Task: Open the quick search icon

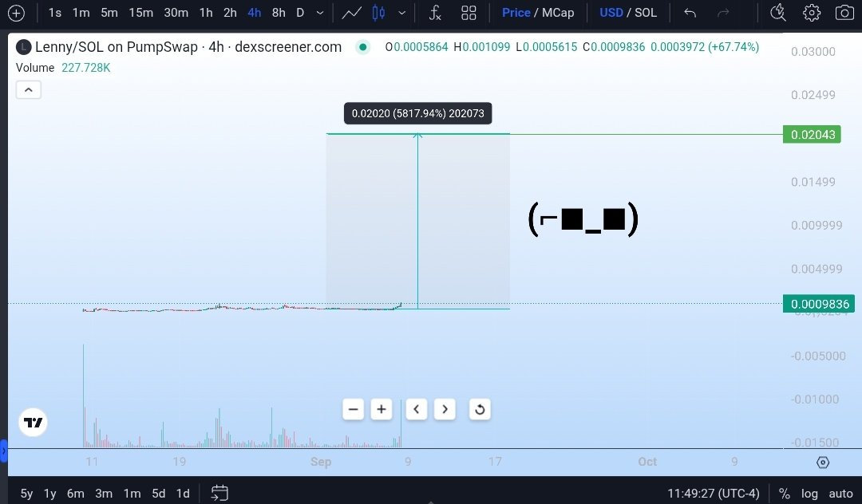Action: [x=778, y=13]
